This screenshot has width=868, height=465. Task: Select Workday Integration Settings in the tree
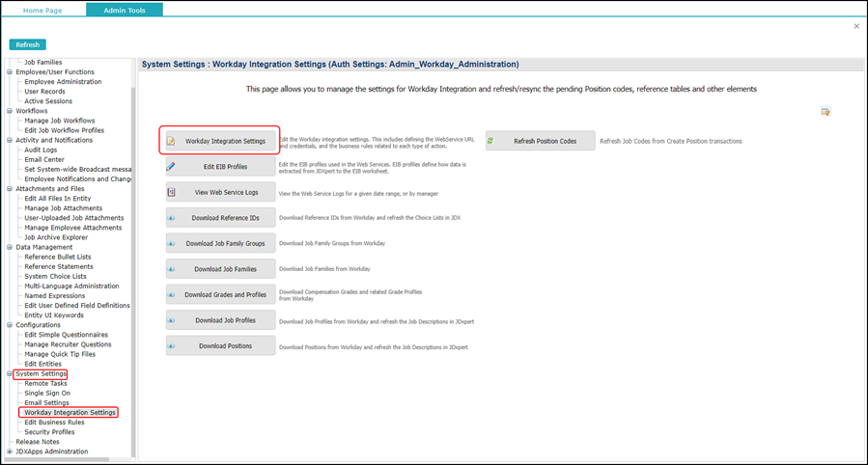[70, 413]
